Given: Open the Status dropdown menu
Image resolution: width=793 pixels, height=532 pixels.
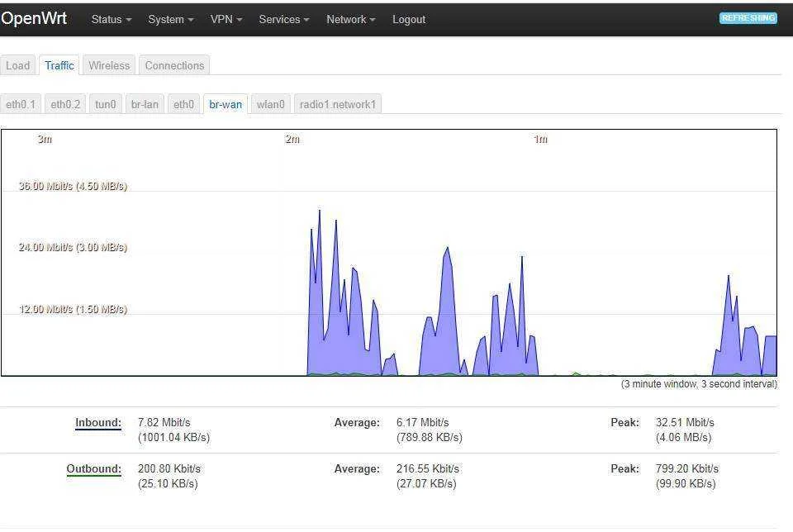Looking at the screenshot, I should pyautogui.click(x=112, y=19).
